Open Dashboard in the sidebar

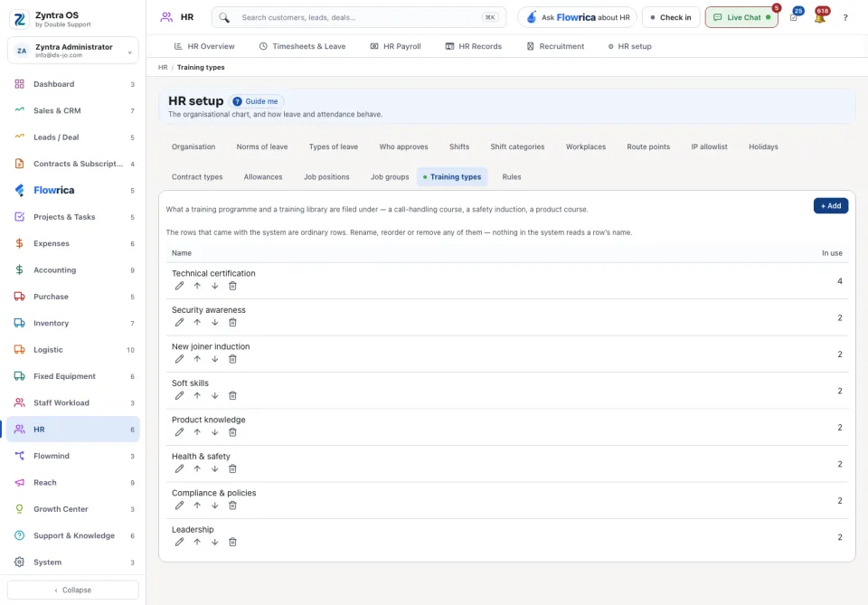coord(73,84)
